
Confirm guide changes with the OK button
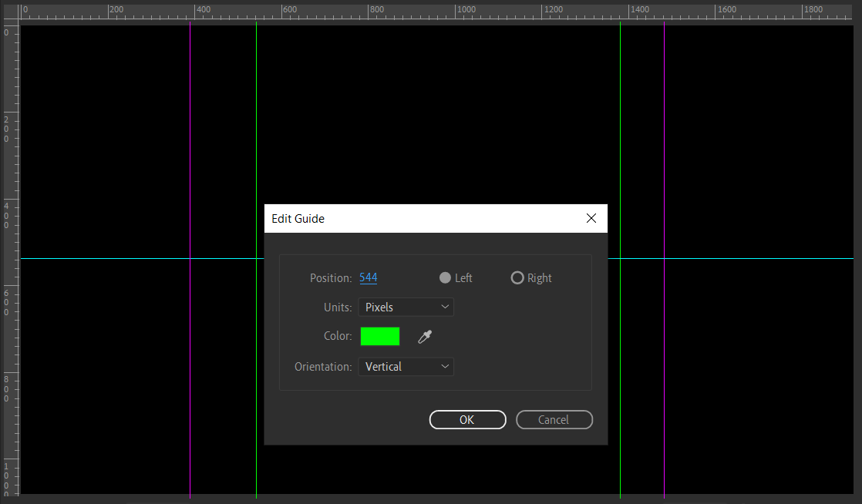(467, 419)
